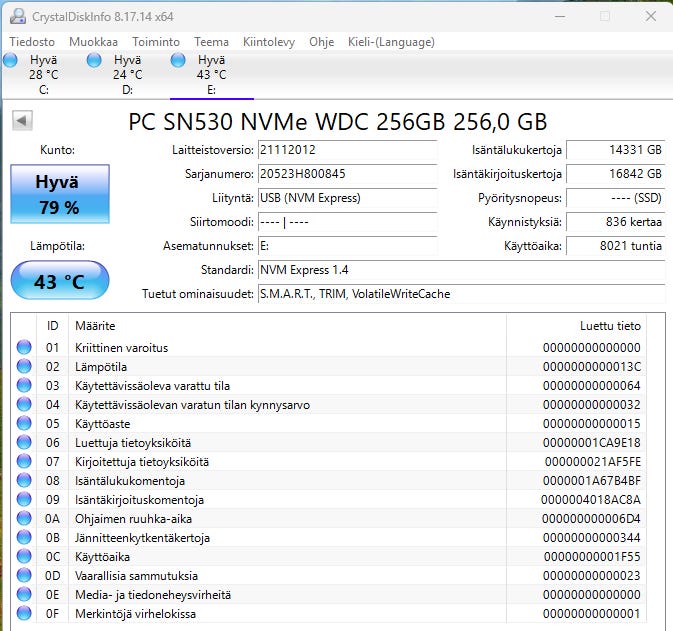
Task: Click the Määrite column header
Action: [95, 326]
